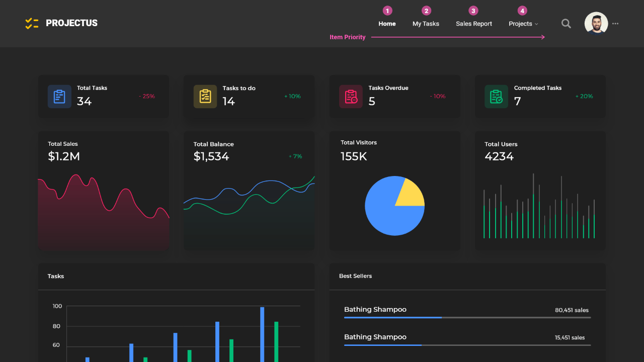The height and width of the screenshot is (362, 644).
Task: Open the Total Sales $1.2M card
Action: (x=104, y=191)
